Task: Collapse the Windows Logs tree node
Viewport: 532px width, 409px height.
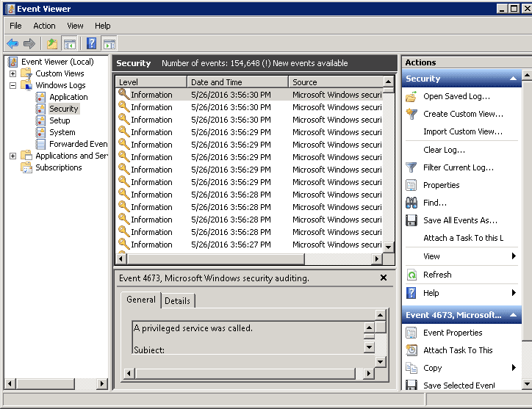Action: coord(13,85)
